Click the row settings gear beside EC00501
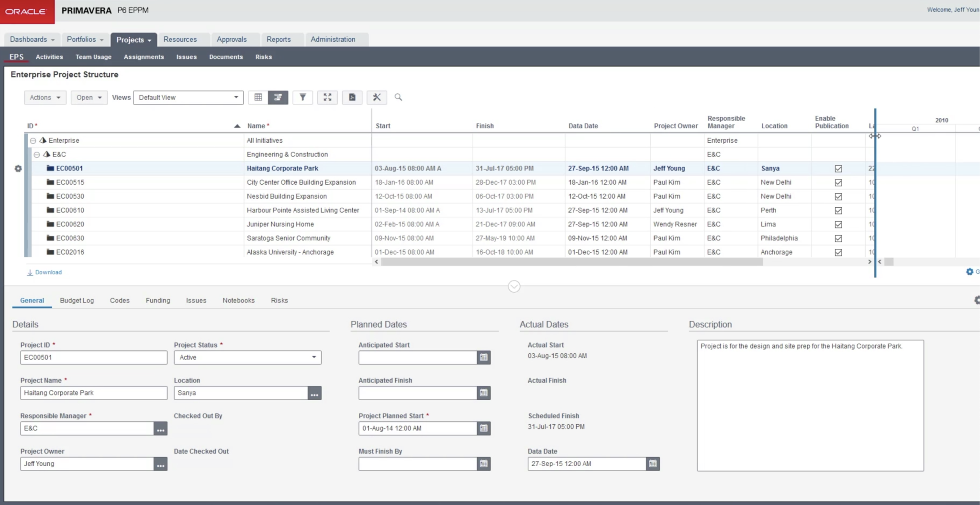Image resolution: width=980 pixels, height=505 pixels. (18, 168)
